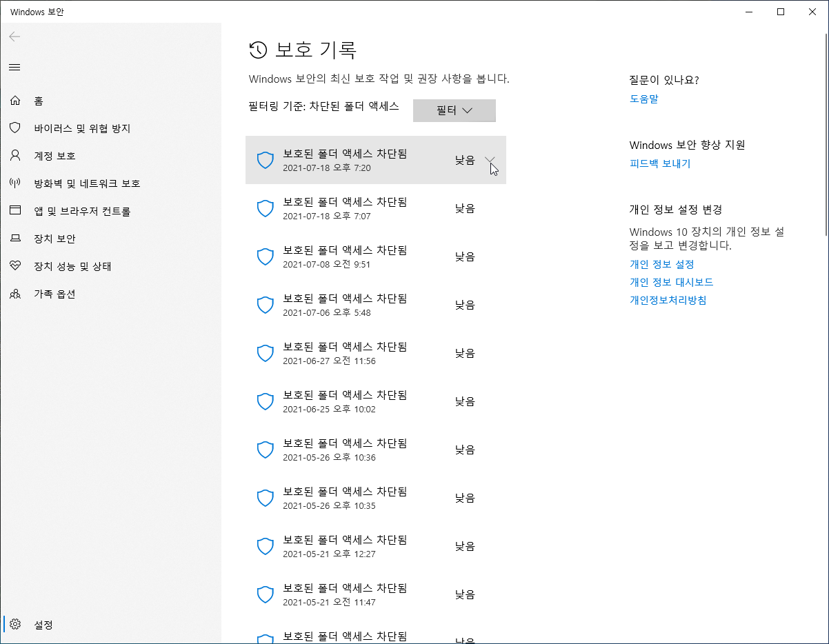Click the 보호 기록 page heading
829x644 pixels.
[x=316, y=50]
